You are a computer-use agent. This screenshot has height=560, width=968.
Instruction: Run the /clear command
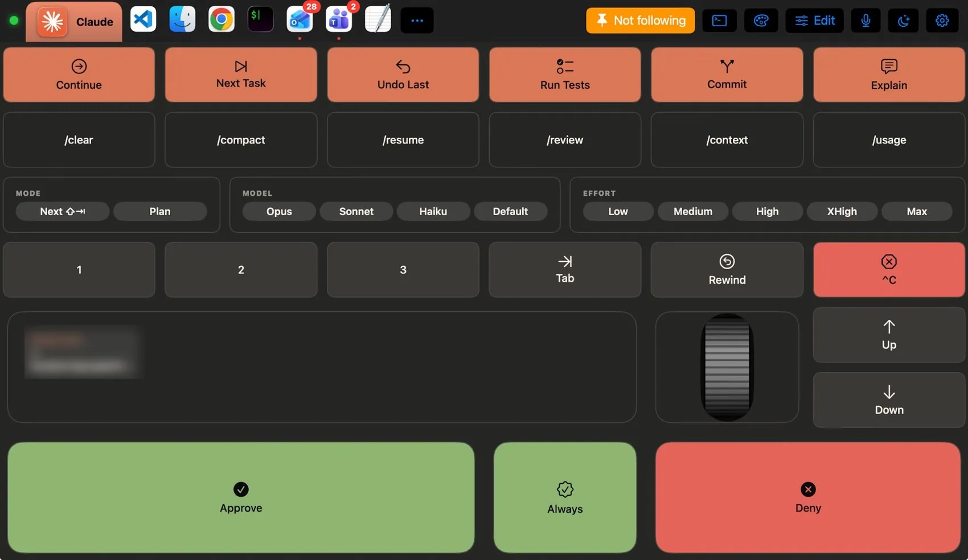79,139
